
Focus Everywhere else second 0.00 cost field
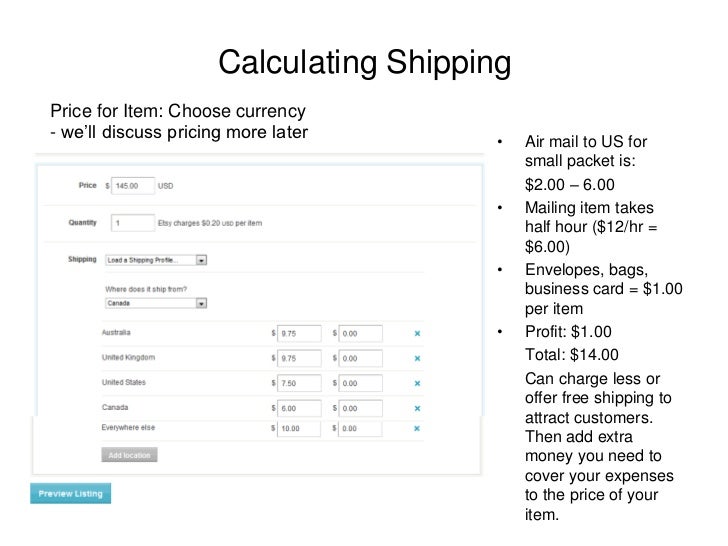362,428
